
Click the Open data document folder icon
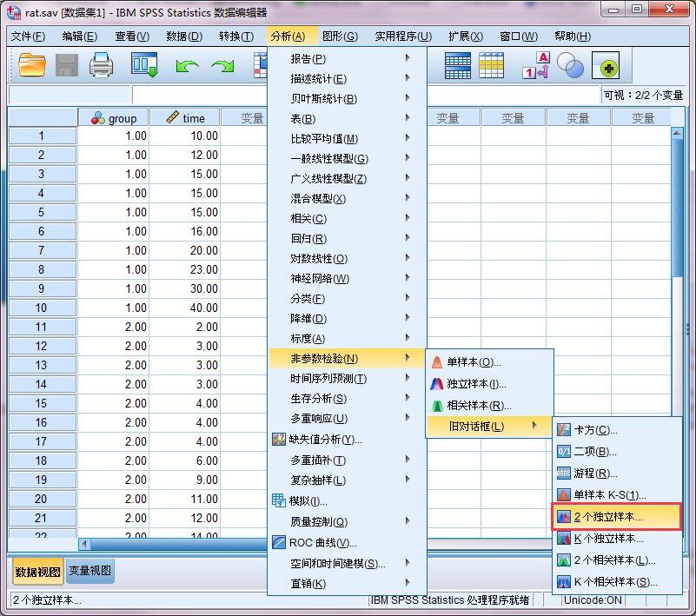pos(32,65)
